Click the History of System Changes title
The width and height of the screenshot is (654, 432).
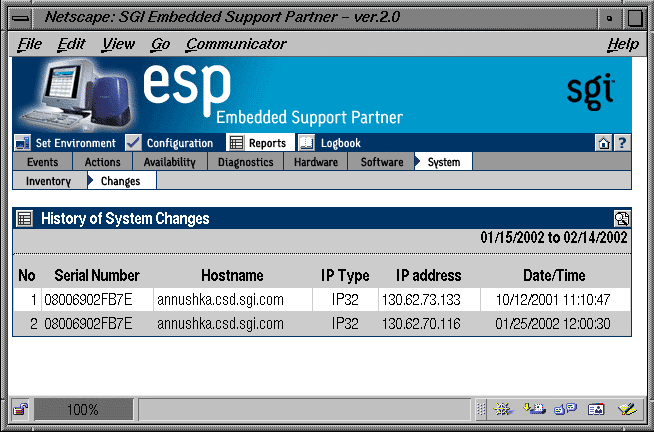pyautogui.click(x=125, y=219)
